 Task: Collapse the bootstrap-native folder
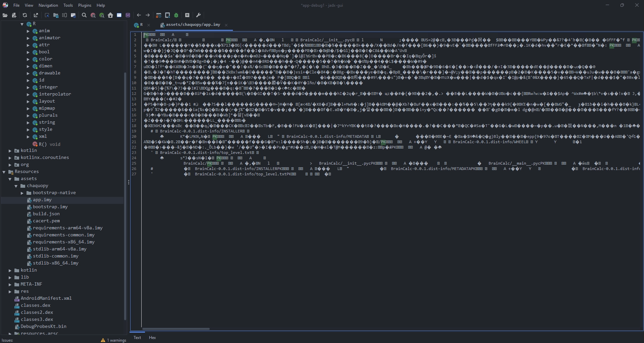pyautogui.click(x=22, y=192)
